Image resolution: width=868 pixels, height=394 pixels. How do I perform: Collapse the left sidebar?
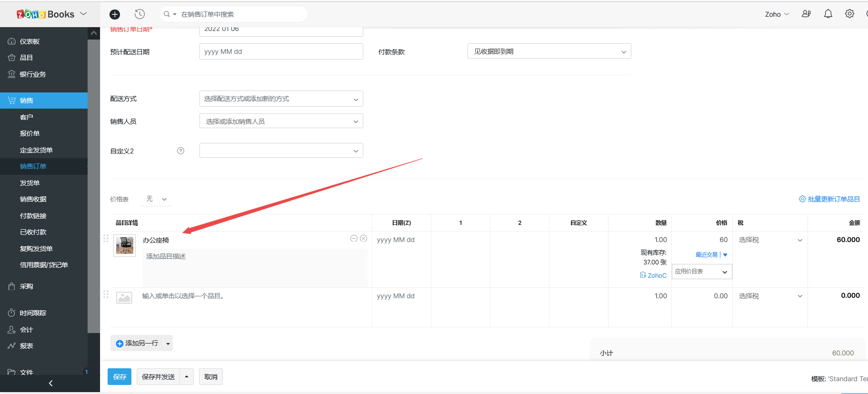pos(50,383)
